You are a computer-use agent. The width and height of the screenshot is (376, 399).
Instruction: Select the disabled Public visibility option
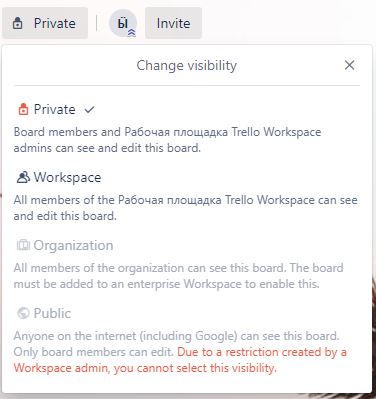pyautogui.click(x=44, y=313)
